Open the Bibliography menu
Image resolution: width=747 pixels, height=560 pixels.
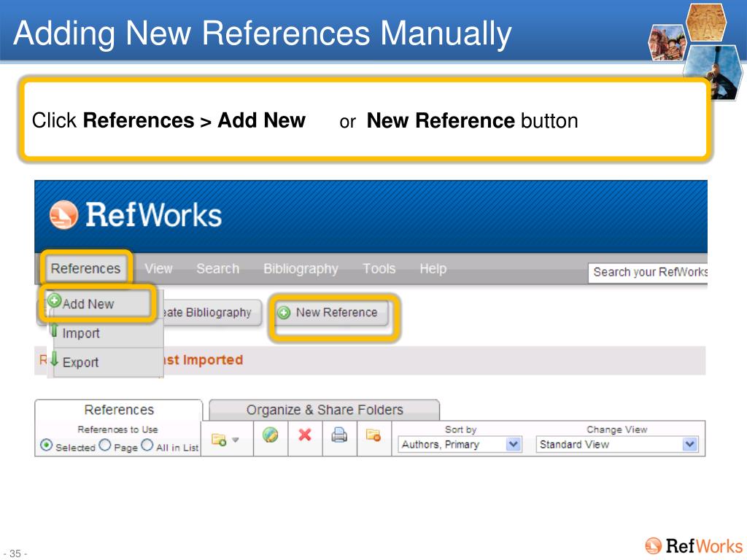click(301, 268)
